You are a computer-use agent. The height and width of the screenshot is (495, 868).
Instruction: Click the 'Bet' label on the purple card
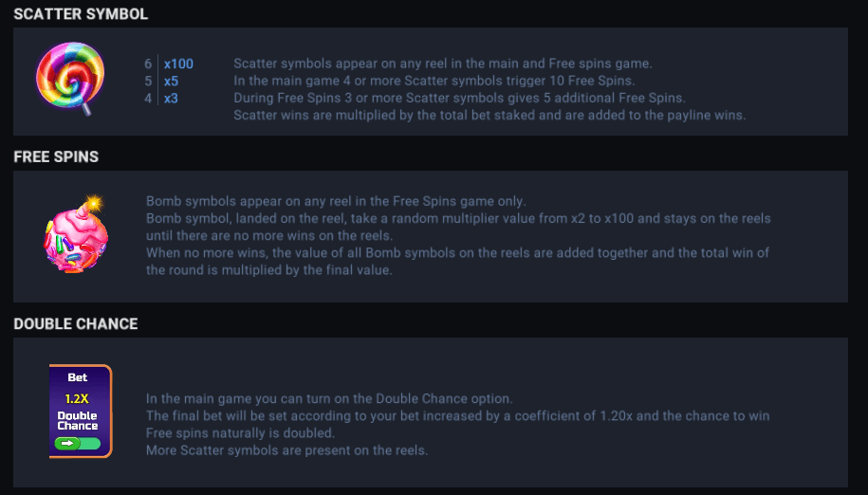tap(78, 377)
